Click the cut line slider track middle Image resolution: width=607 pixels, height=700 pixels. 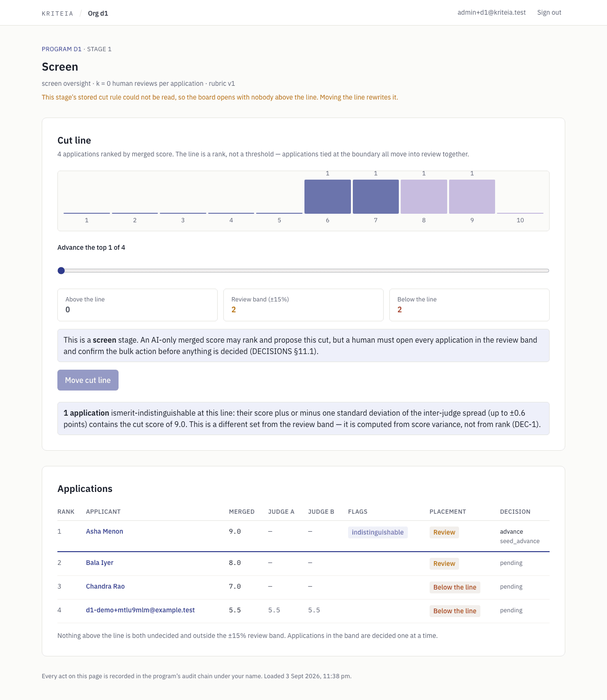pos(303,271)
